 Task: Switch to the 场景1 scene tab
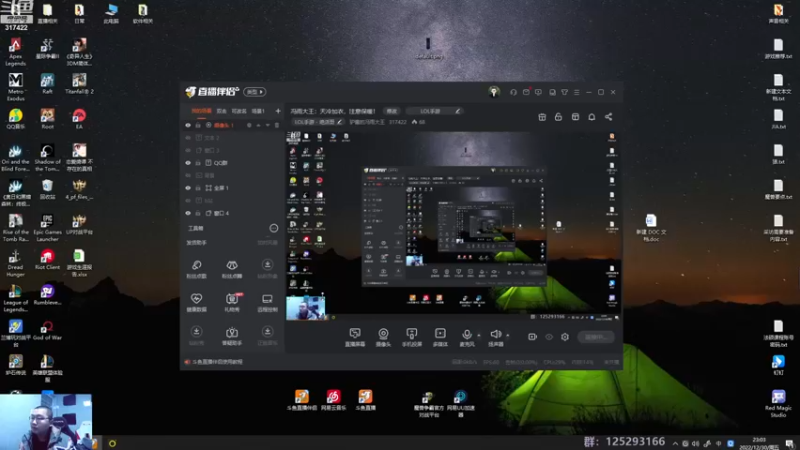pyautogui.click(x=258, y=111)
